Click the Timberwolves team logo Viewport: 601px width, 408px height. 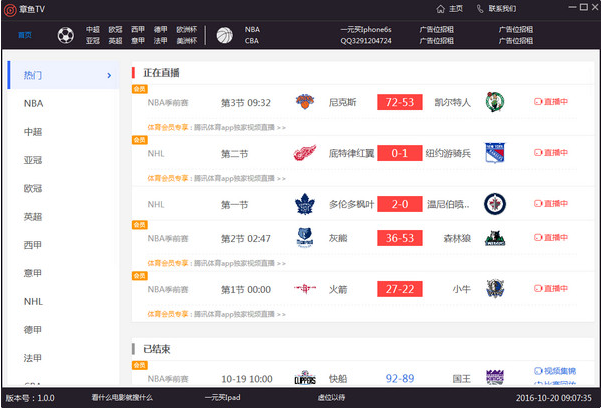pos(495,238)
